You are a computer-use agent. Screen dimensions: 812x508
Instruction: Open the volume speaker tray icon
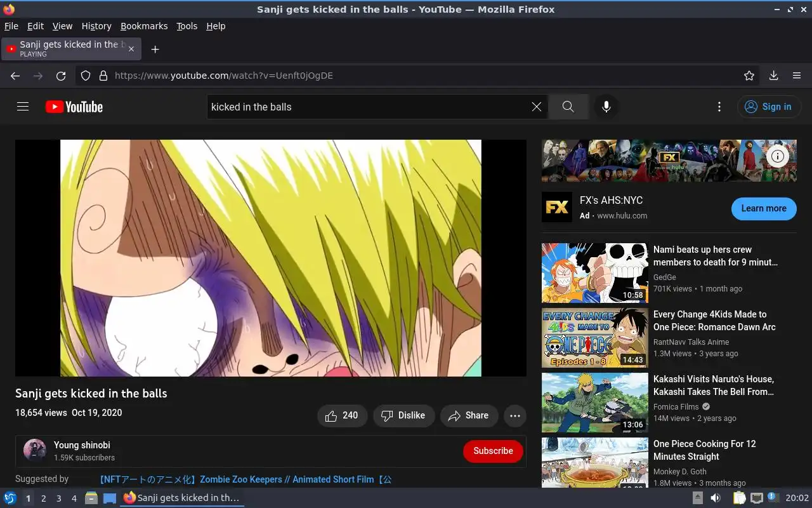pos(715,498)
